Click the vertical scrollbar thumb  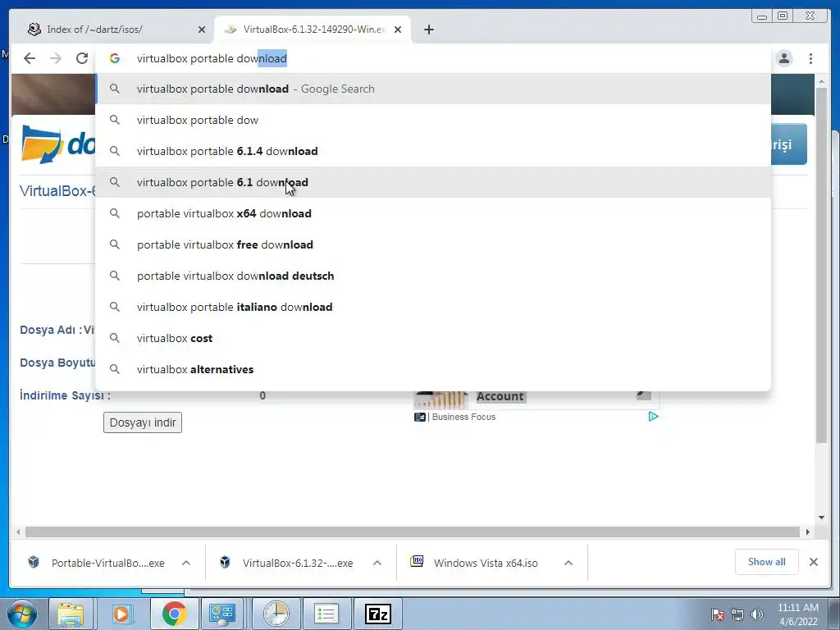(821, 265)
